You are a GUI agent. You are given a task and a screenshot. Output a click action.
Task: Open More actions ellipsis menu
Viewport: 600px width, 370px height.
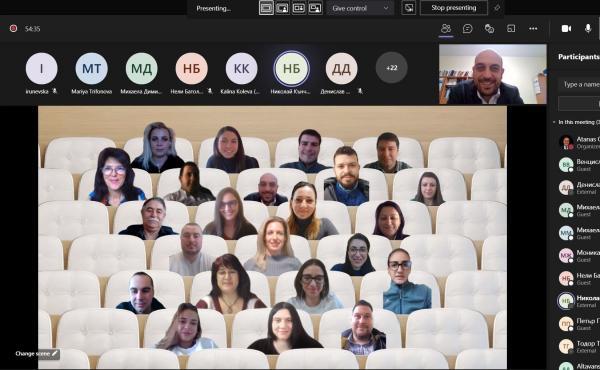[533, 29]
